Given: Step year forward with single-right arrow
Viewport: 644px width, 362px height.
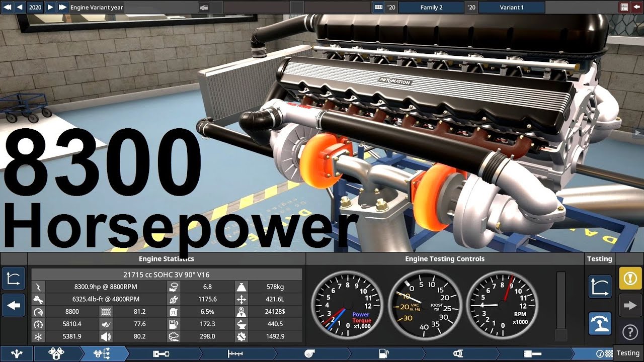Looking at the screenshot, I should point(50,7).
